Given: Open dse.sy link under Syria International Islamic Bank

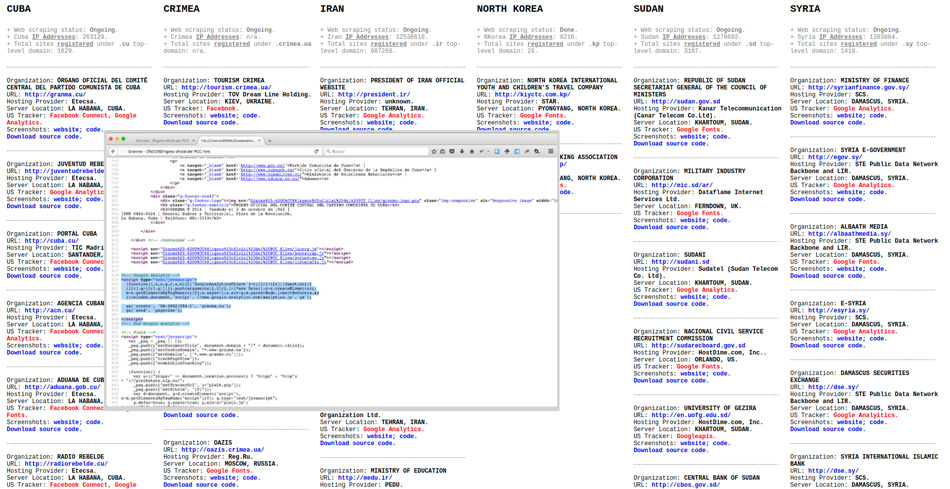Looking at the screenshot, I should coord(834,470).
